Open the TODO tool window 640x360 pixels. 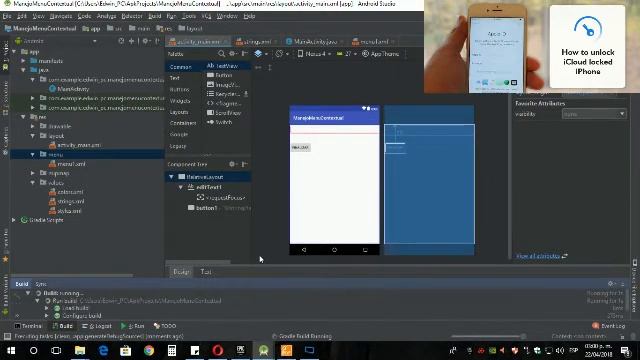[165, 326]
